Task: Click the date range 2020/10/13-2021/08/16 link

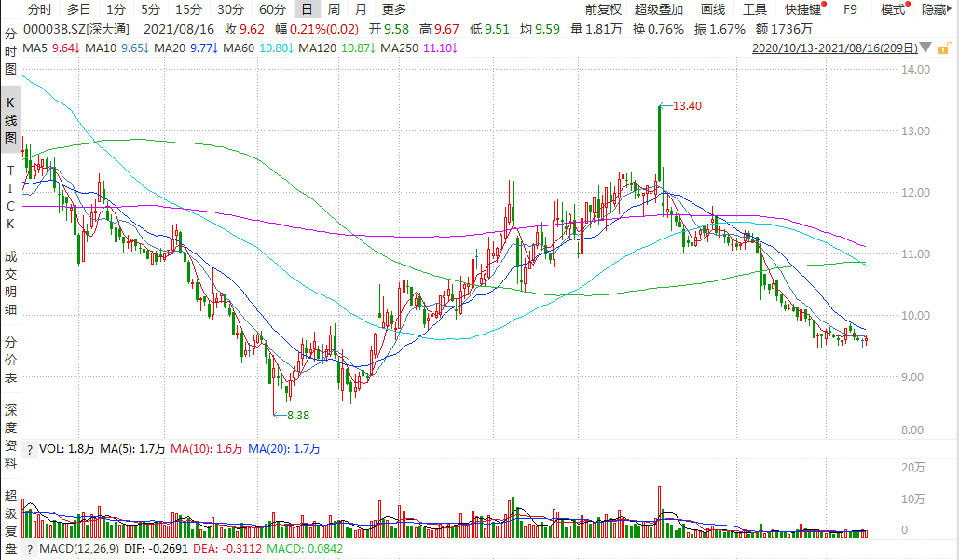Action: [x=835, y=48]
